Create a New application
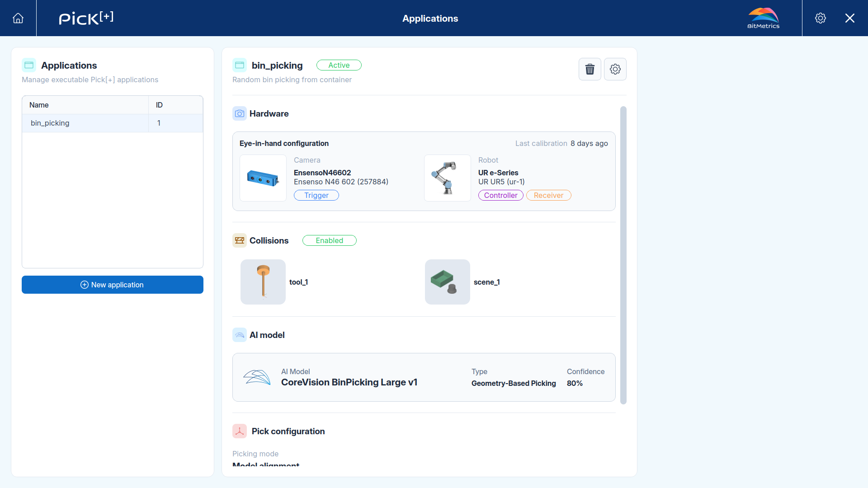The width and height of the screenshot is (868, 488). click(x=113, y=285)
